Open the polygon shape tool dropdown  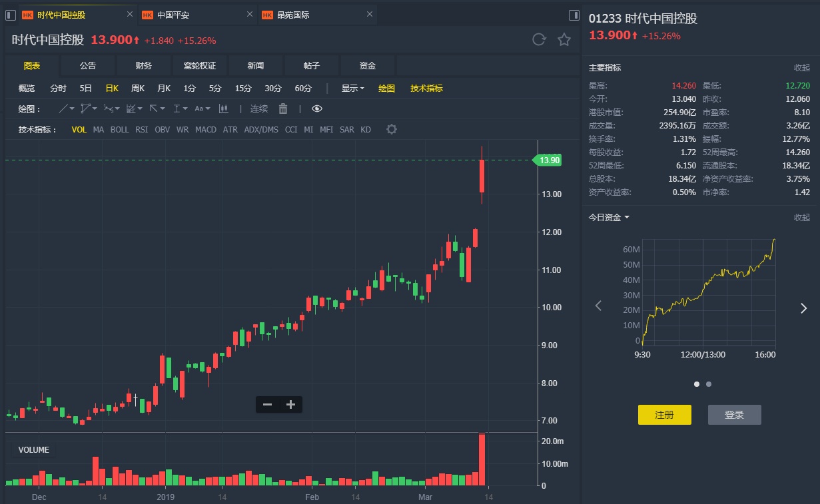[89, 109]
